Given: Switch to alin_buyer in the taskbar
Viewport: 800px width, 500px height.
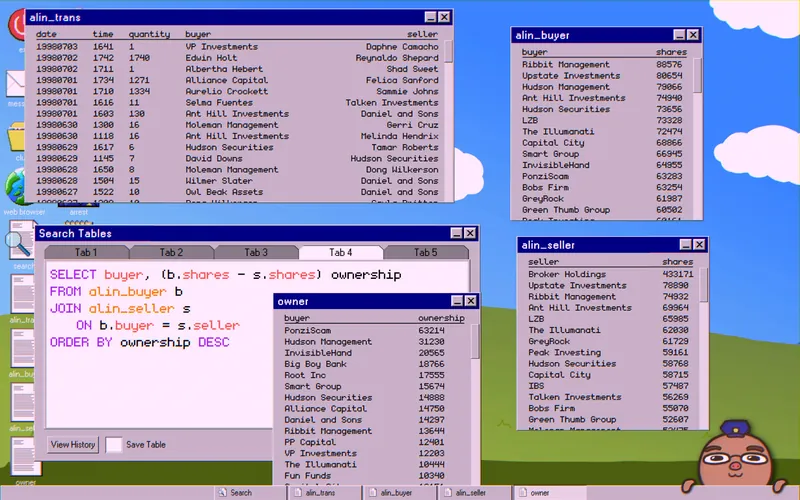Looking at the screenshot, I should pyautogui.click(x=400, y=493).
